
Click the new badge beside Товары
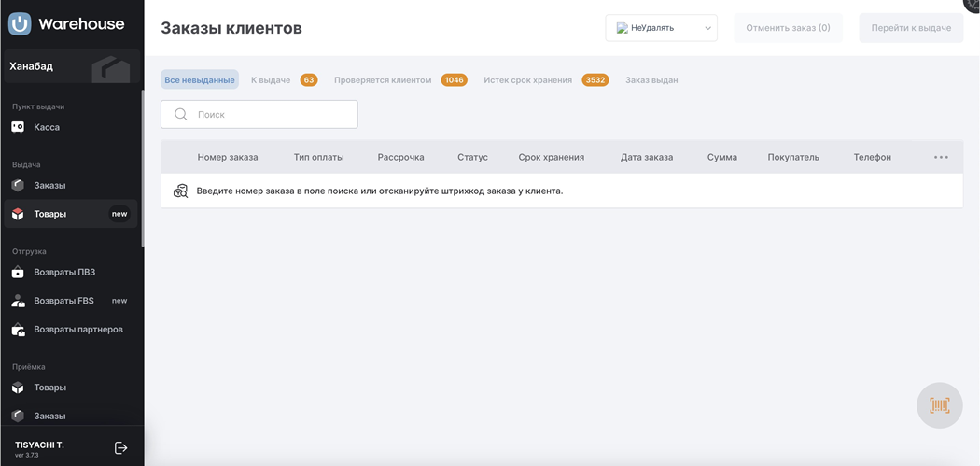pos(119,214)
